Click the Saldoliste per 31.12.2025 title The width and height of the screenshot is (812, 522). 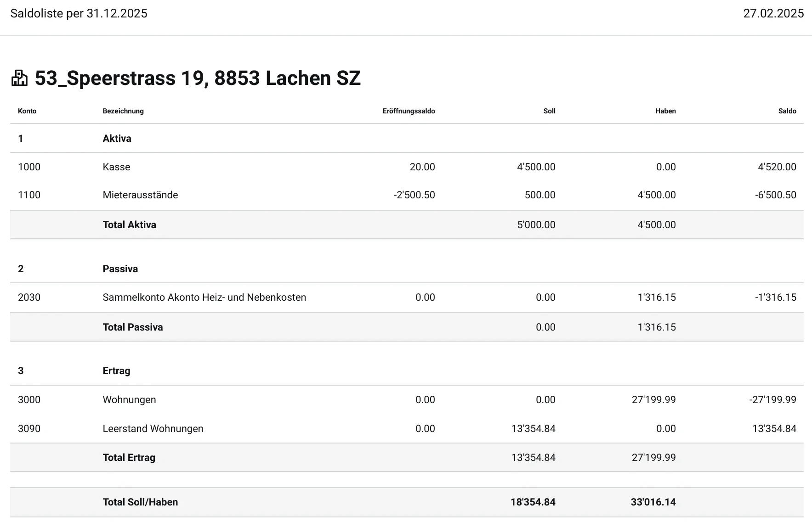click(79, 13)
